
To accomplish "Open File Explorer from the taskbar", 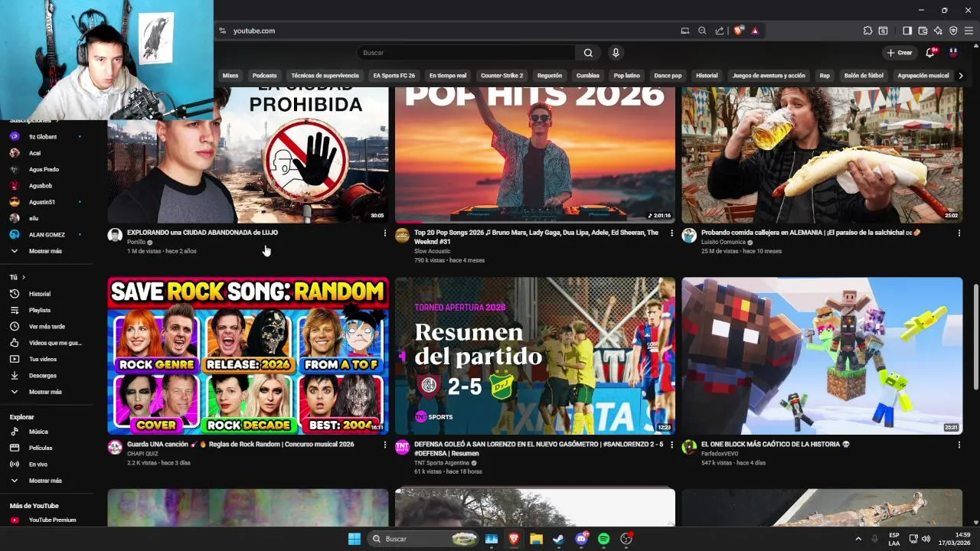I will (536, 539).
